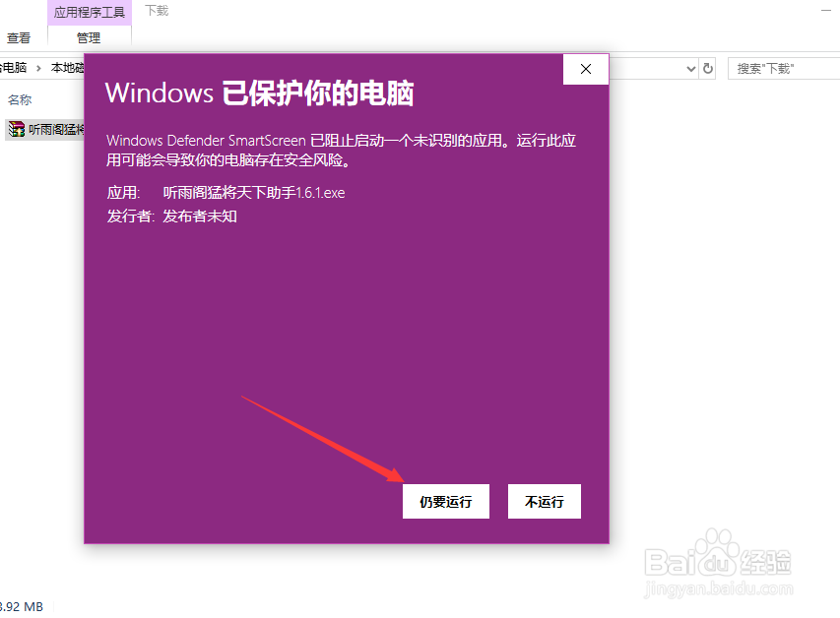The height and width of the screenshot is (618, 840).
Task: Select the 应用程序工具 contextual tab
Action: coord(89,12)
